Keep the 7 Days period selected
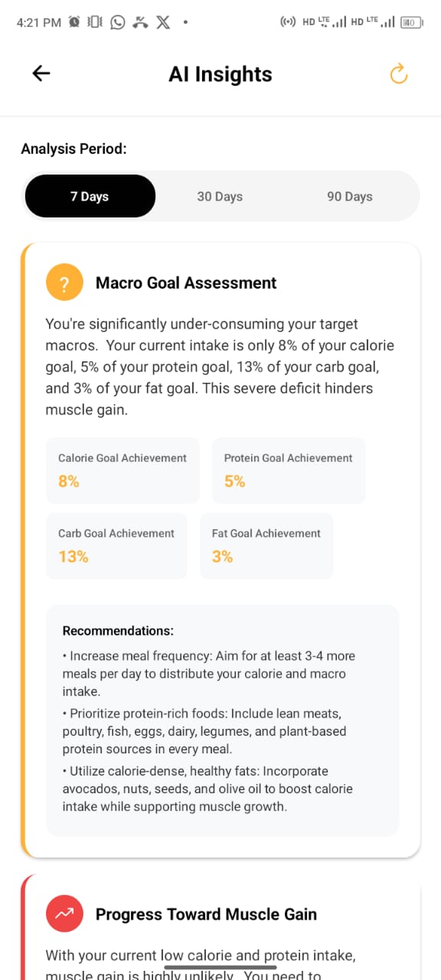This screenshot has height=980, width=441. (90, 196)
